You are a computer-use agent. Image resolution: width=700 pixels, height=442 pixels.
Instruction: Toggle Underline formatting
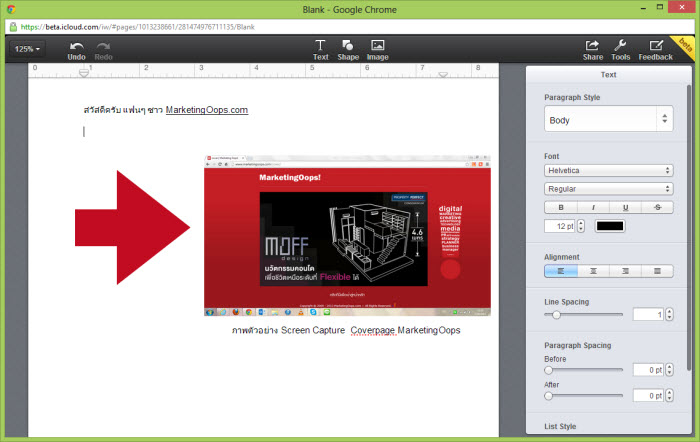(625, 207)
